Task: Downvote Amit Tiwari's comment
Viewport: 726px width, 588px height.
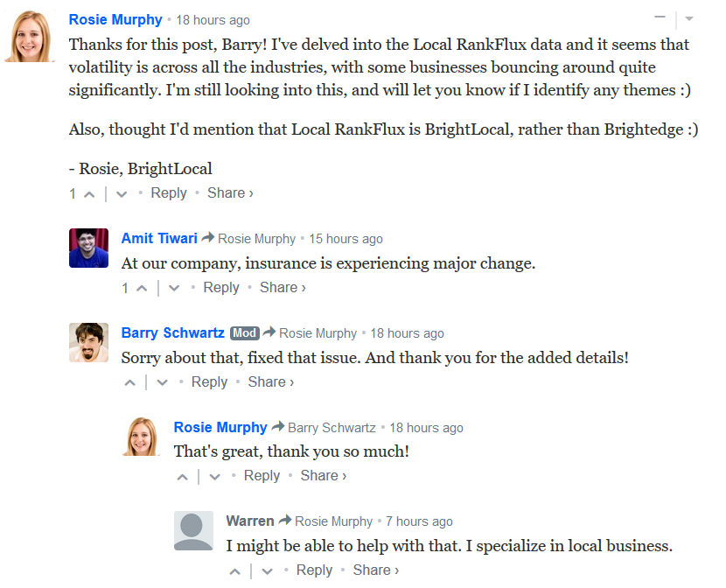Action: (174, 289)
